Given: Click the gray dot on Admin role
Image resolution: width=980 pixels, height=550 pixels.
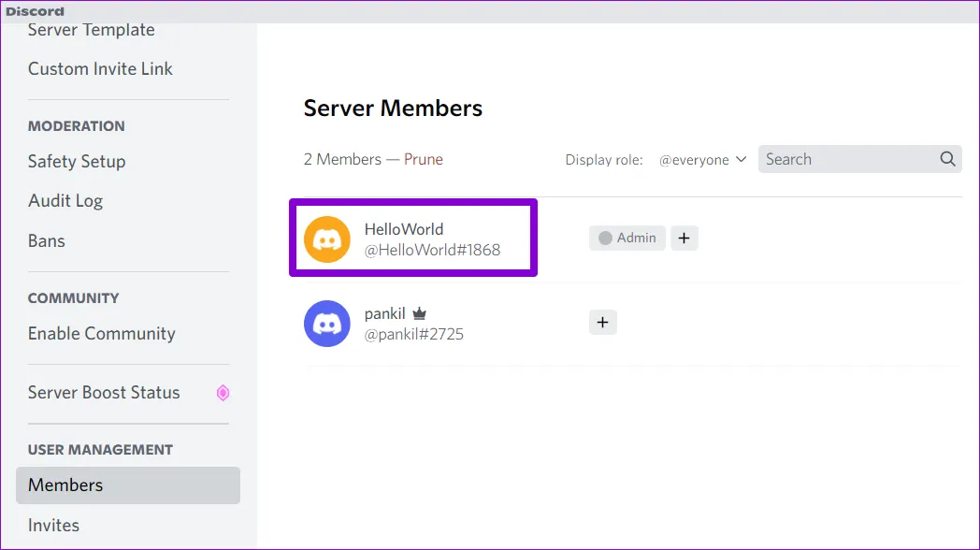Looking at the screenshot, I should [x=605, y=239].
